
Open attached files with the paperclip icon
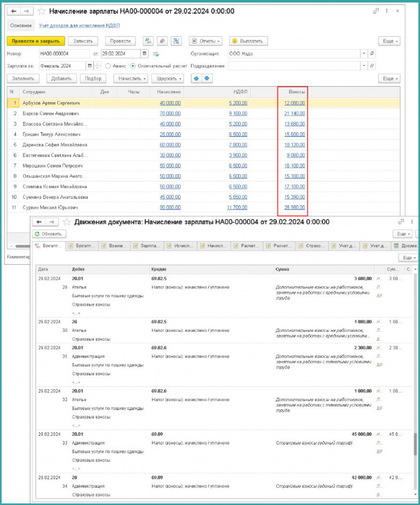pos(162,41)
